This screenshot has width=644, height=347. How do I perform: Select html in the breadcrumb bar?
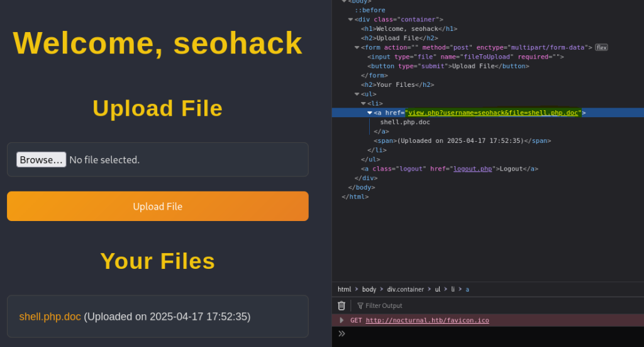pos(344,289)
